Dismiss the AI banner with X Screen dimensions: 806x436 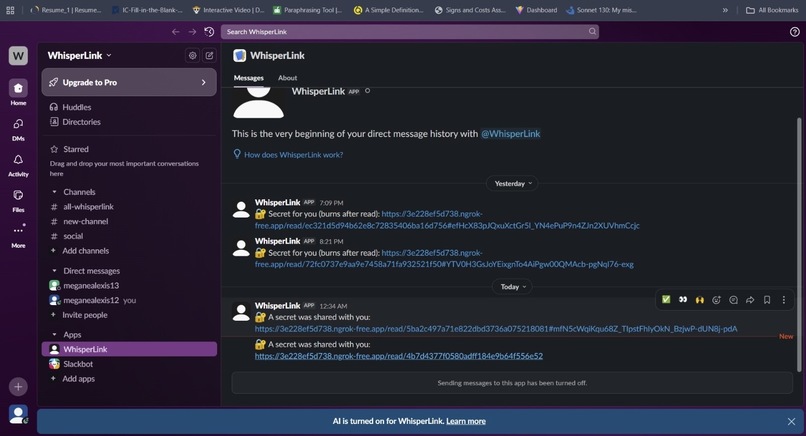791,422
